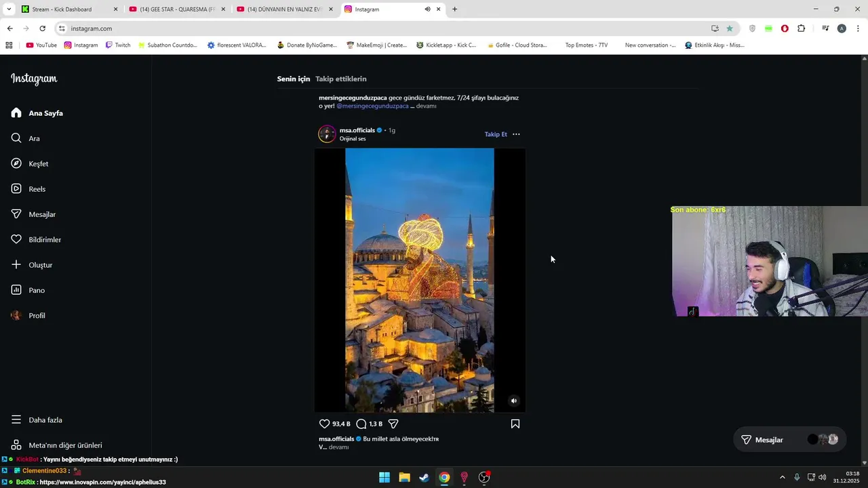Open the media control icon in toolbar
This screenshot has width=868, height=488.
825,28
